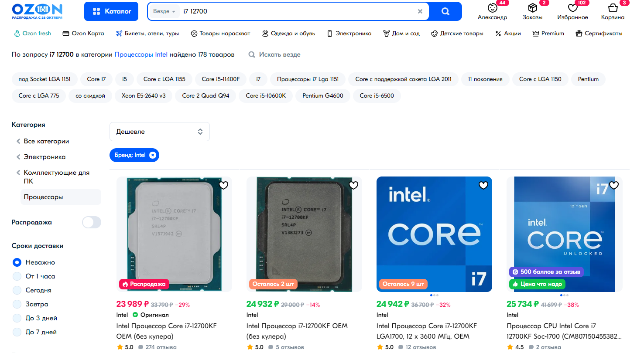Open Избранное favorites heart icon

click(x=572, y=8)
